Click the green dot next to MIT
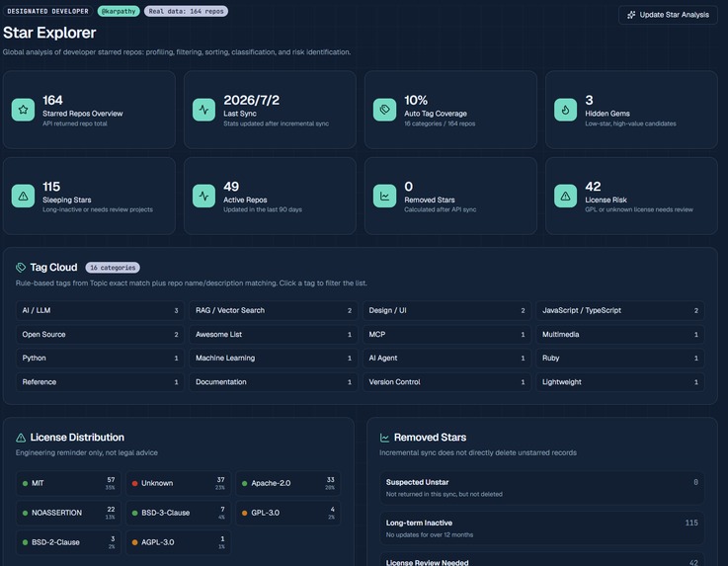 (25, 483)
